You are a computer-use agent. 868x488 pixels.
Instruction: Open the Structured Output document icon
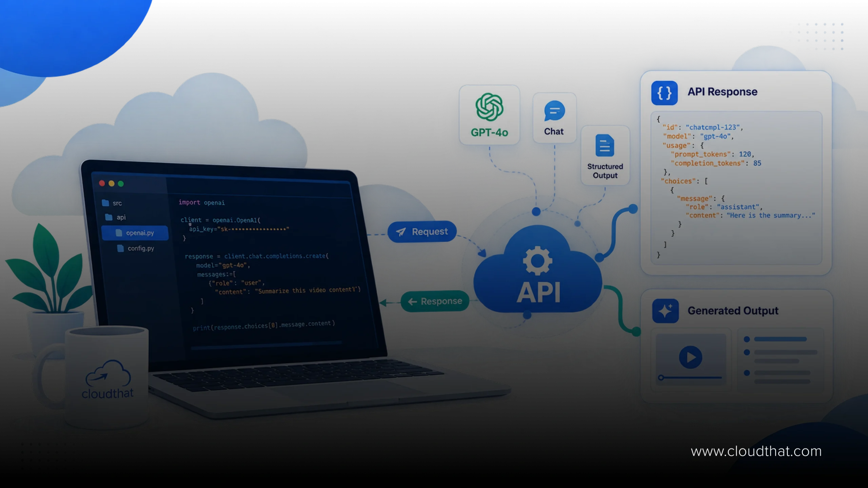(x=605, y=145)
